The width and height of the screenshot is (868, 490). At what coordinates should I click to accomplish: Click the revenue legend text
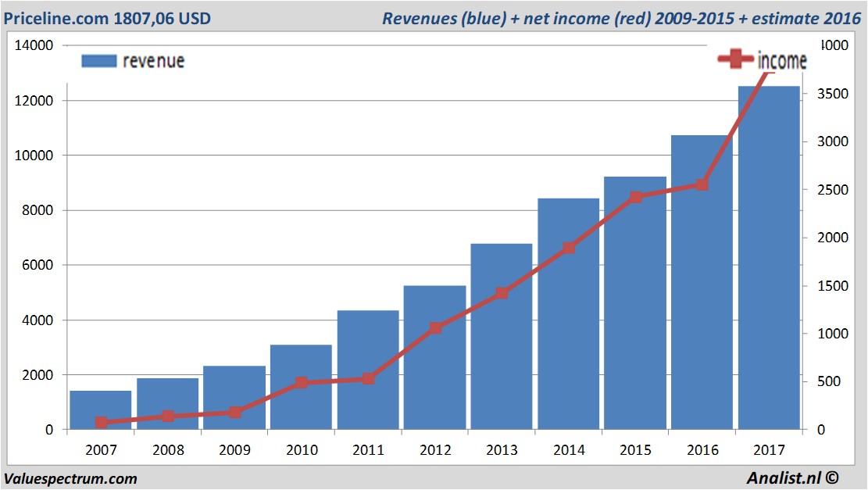[x=154, y=61]
